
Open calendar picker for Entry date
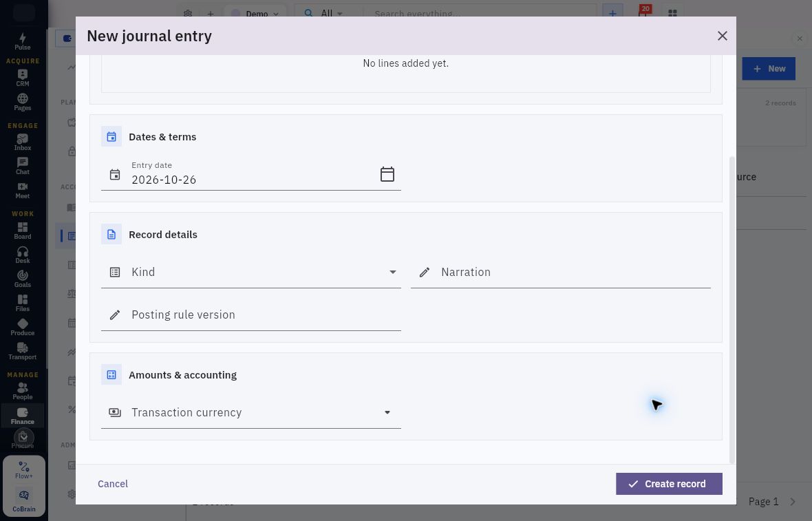coord(387,174)
